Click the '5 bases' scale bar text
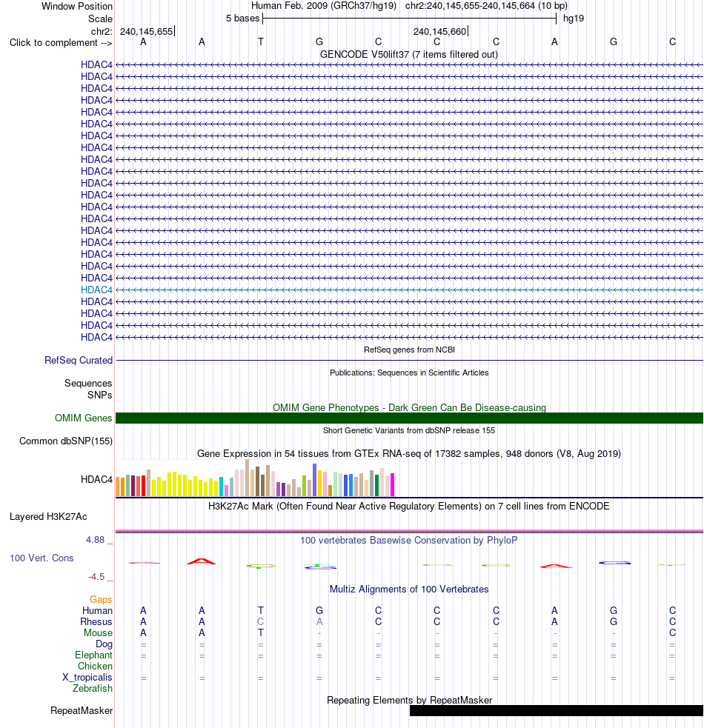Viewport: 704px width, 728px height. click(x=242, y=19)
